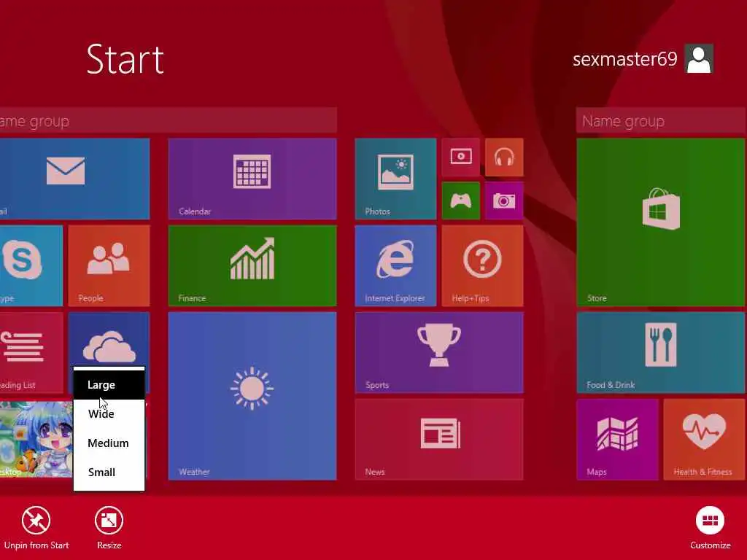The height and width of the screenshot is (560, 747).
Task: Choose Medium in resize menu
Action: pyautogui.click(x=109, y=443)
